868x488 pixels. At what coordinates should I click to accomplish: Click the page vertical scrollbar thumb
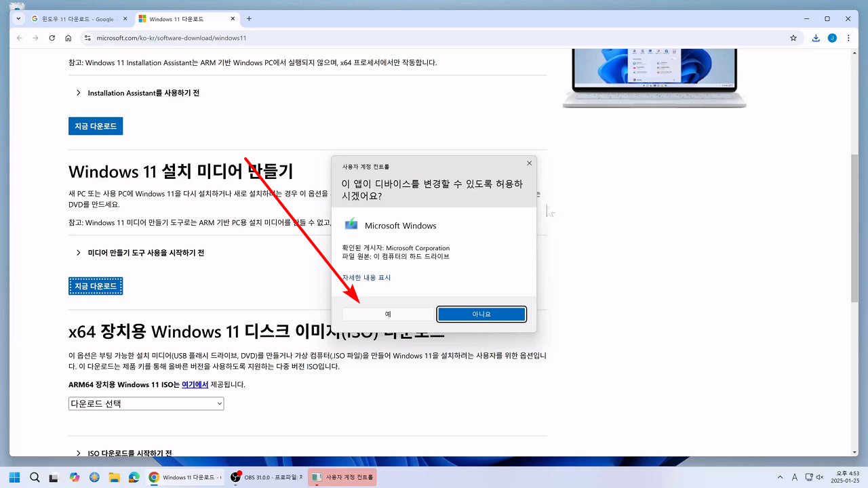coord(854,228)
